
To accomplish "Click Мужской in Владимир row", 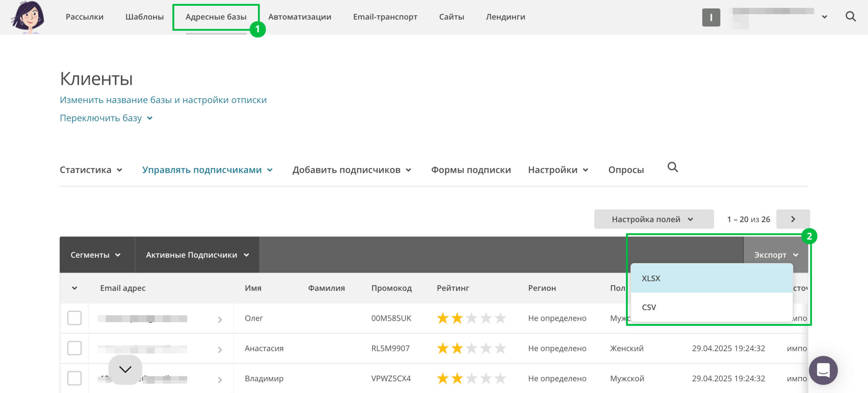I will coord(627,378).
